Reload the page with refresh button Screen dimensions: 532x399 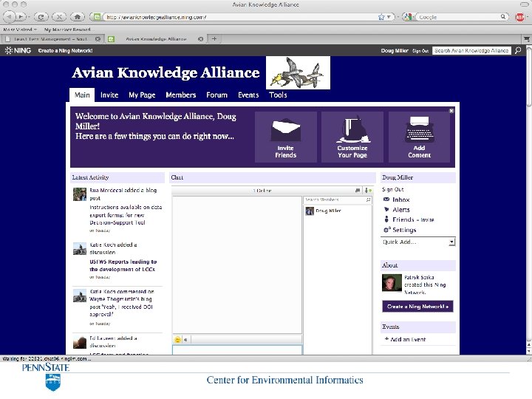point(41,16)
